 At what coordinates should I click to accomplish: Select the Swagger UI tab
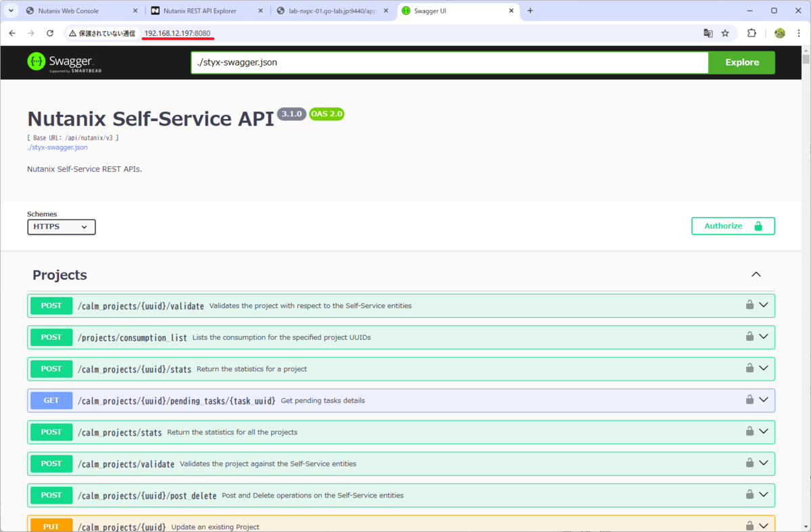(459, 11)
